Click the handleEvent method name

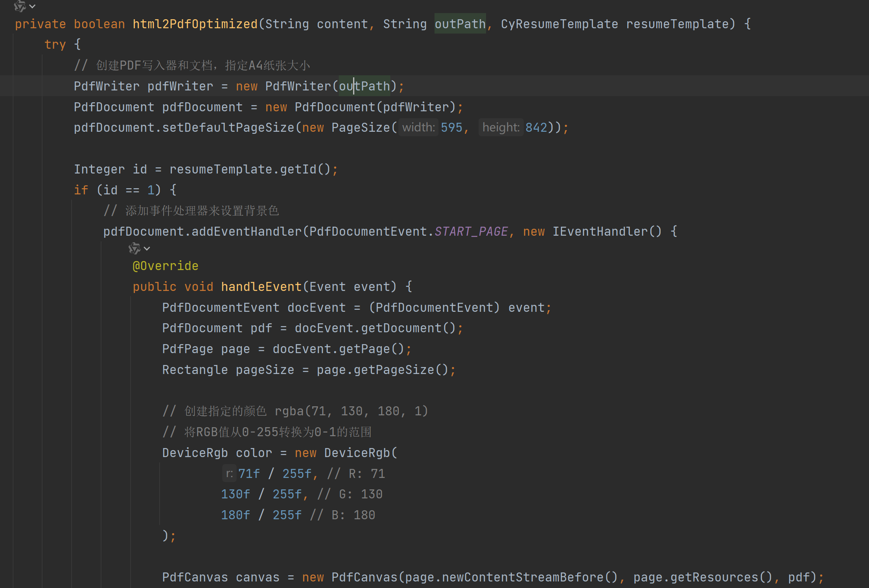261,287
